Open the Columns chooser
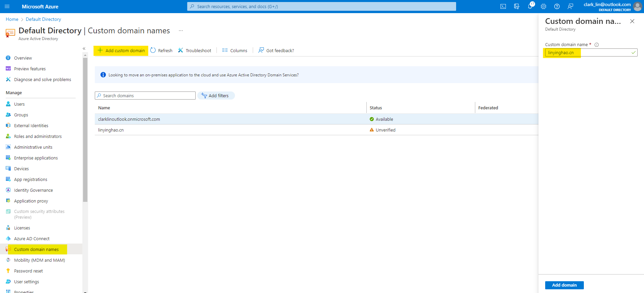Viewport: 644px width, 293px height. [235, 50]
